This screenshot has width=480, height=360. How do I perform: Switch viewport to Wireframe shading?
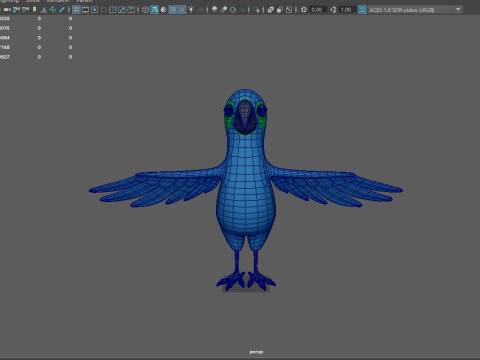pyautogui.click(x=145, y=10)
